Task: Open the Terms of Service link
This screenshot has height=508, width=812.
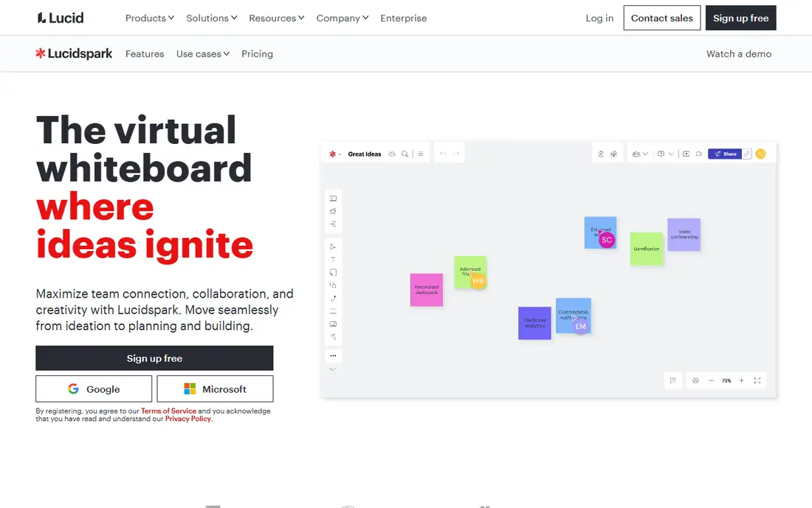Action: click(x=168, y=411)
